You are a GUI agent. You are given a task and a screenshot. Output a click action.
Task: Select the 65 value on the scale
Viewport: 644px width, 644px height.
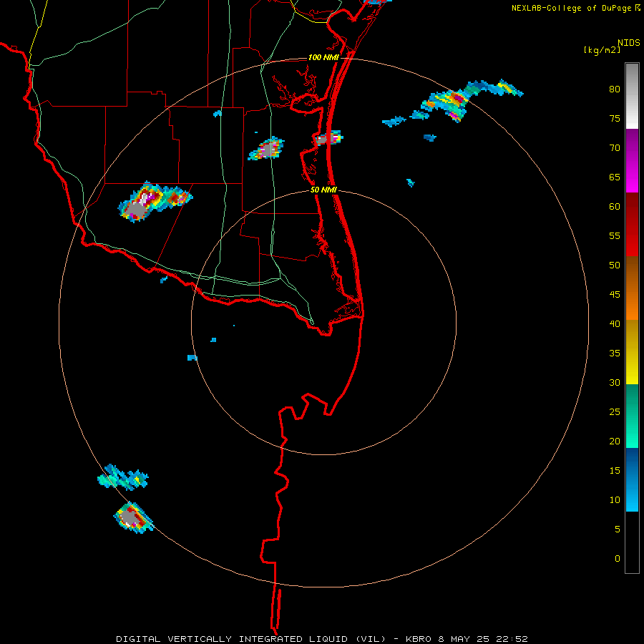(615, 177)
